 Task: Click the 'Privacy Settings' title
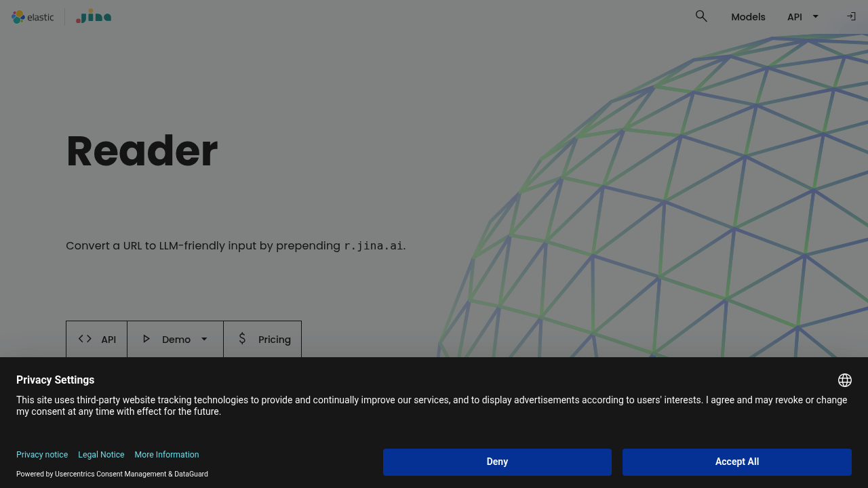coord(55,380)
